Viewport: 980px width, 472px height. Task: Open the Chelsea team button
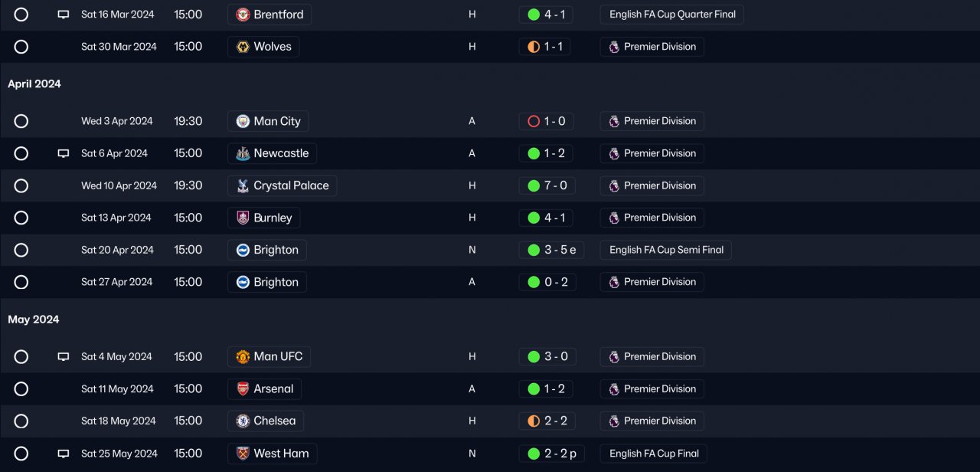point(266,421)
